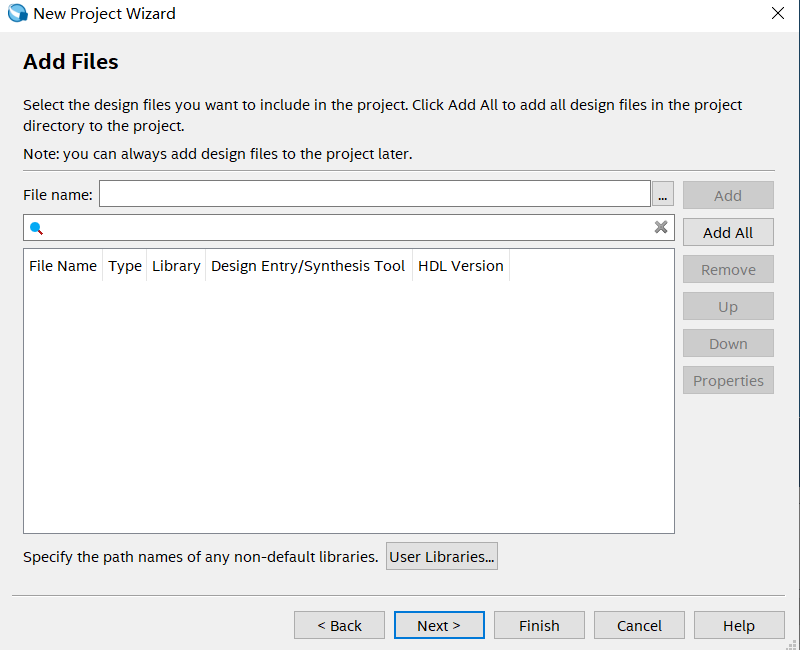Advance to the next wizard page

(x=439, y=625)
